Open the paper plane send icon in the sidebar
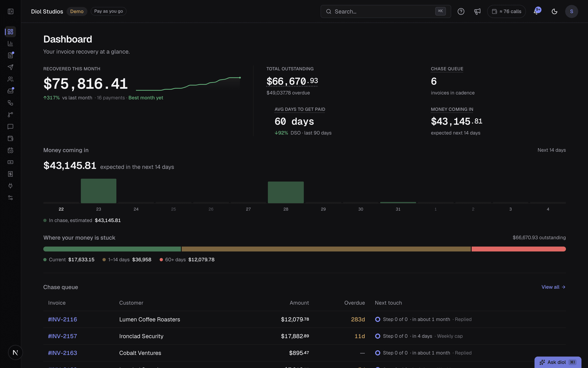This screenshot has height=368, width=588. [10, 67]
